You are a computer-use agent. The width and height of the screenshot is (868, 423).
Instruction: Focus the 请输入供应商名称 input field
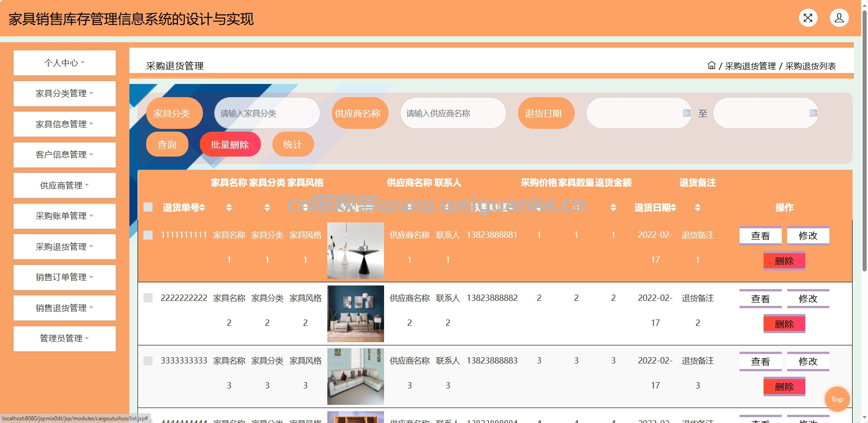pyautogui.click(x=453, y=113)
